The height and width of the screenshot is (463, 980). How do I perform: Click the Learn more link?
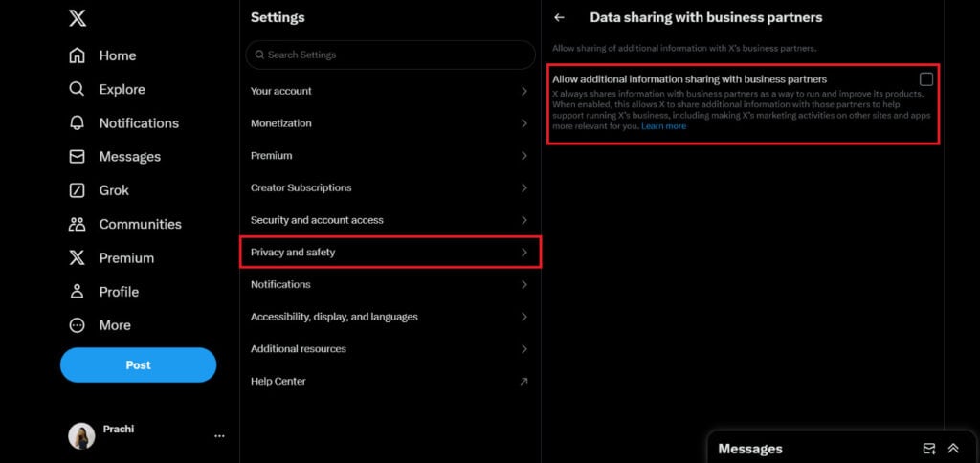[663, 126]
